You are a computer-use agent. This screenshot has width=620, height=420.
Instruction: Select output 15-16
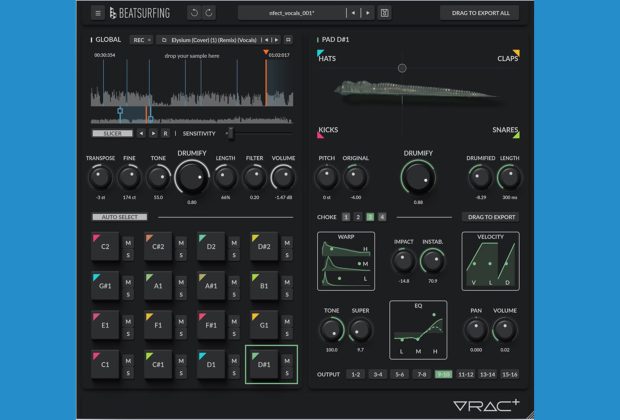pos(509,375)
